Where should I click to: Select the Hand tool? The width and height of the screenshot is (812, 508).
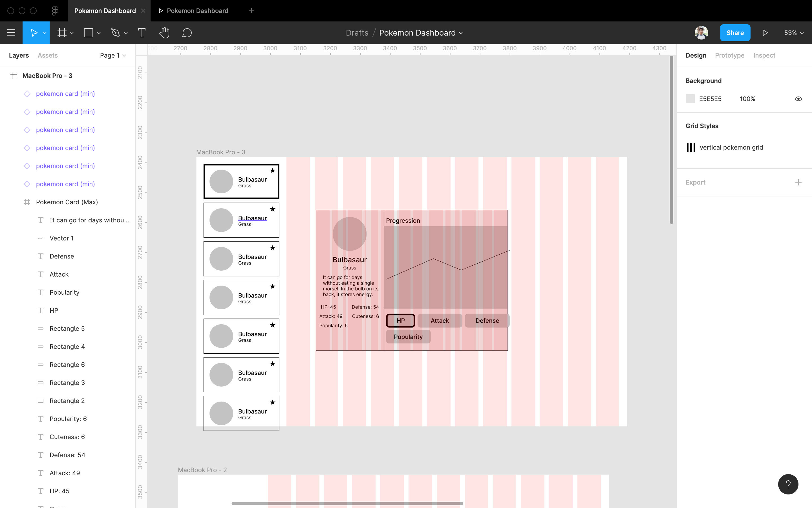164,32
